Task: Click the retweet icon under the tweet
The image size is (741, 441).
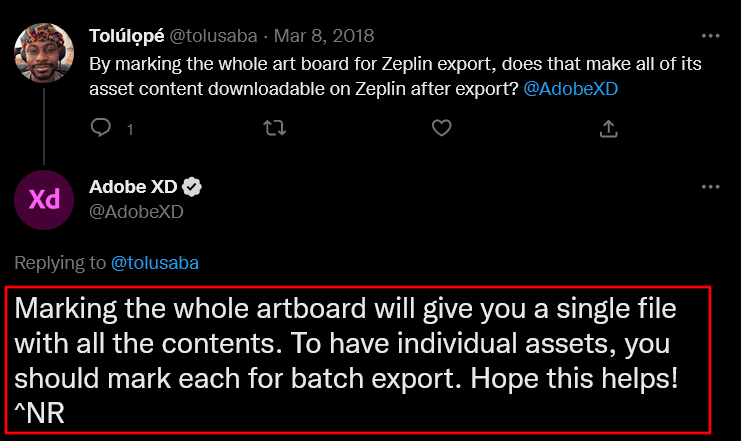Action: pyautogui.click(x=273, y=128)
